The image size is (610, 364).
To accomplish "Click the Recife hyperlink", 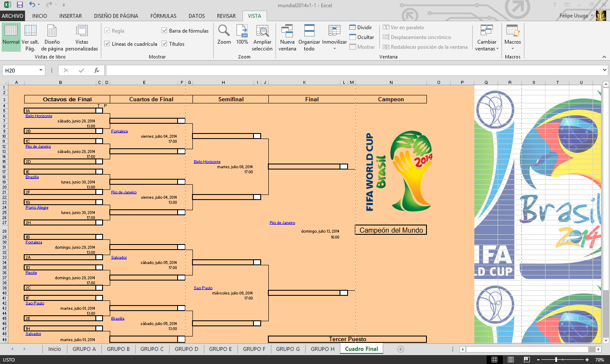I will 31,272.
